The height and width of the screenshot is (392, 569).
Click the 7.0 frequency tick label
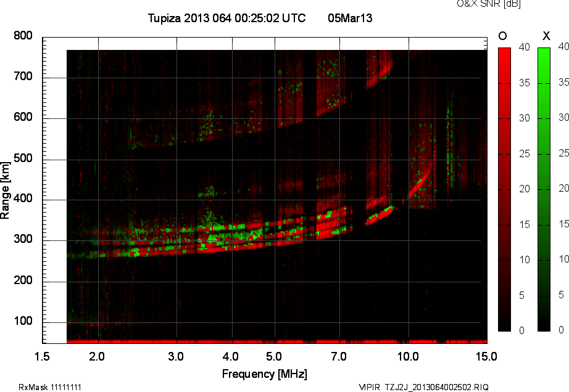339,356
